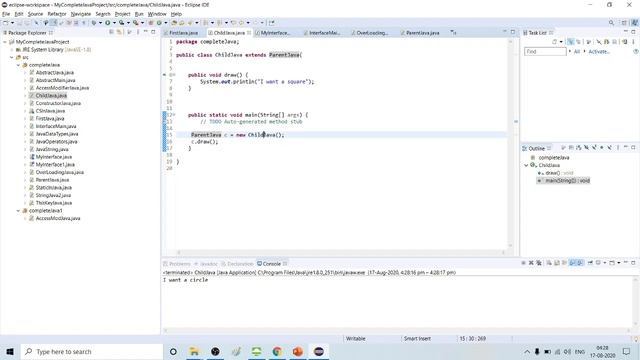This screenshot has width=640, height=360.
Task: Open Package Explorer view menu icon
Action: pyautogui.click(x=138, y=32)
